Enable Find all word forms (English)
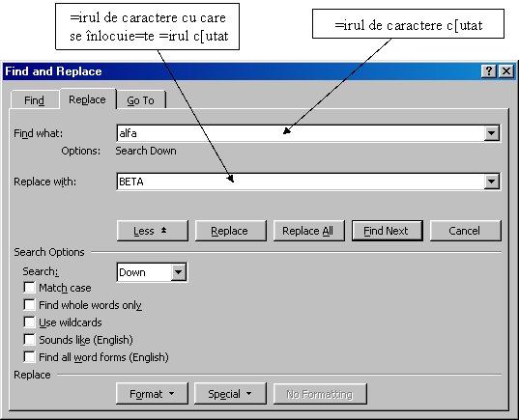 29,357
